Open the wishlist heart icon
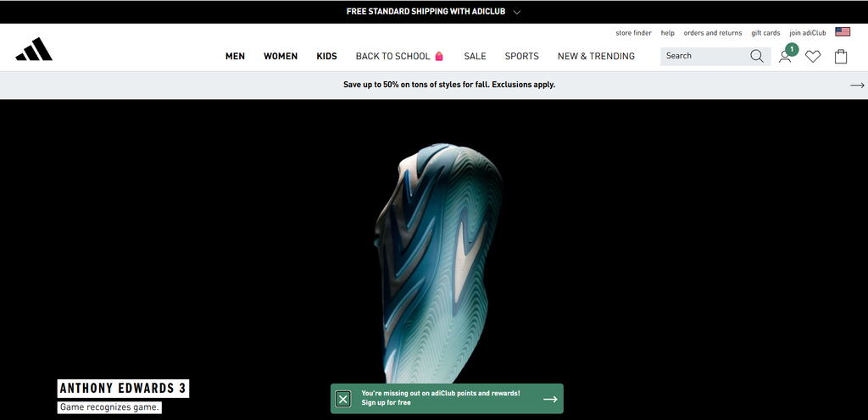Screen dimensions: 868x420 (x=813, y=57)
